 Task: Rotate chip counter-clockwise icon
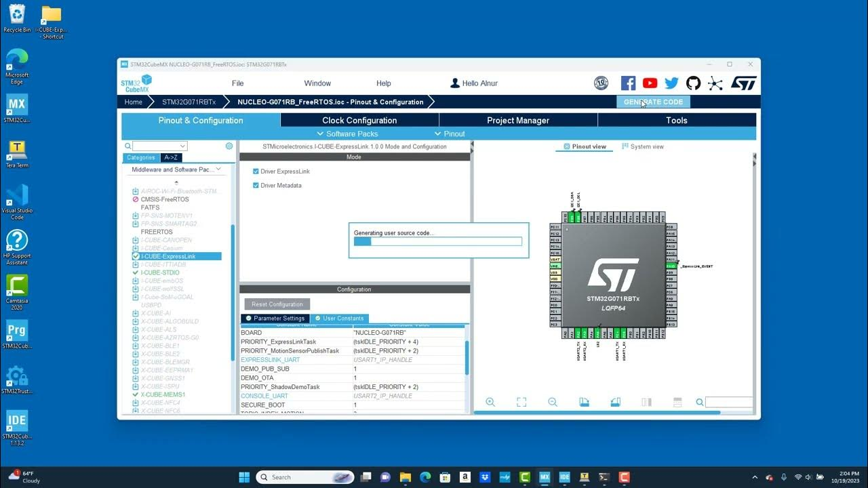point(615,402)
